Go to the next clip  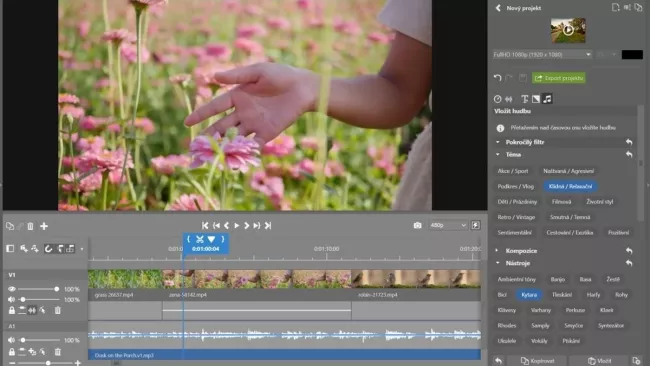click(257, 225)
